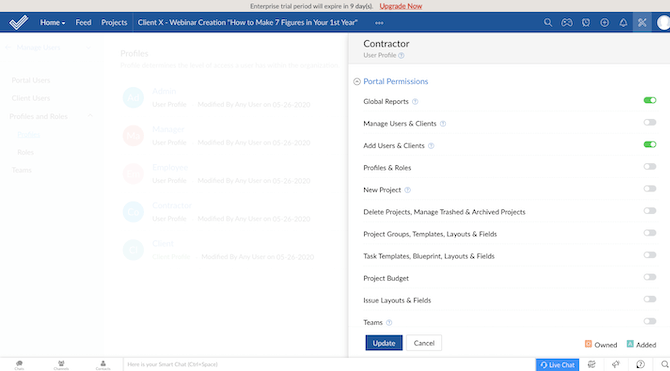Viewport: 670px width, 371px height.
Task: Click the setup tools icon
Action: point(642,23)
